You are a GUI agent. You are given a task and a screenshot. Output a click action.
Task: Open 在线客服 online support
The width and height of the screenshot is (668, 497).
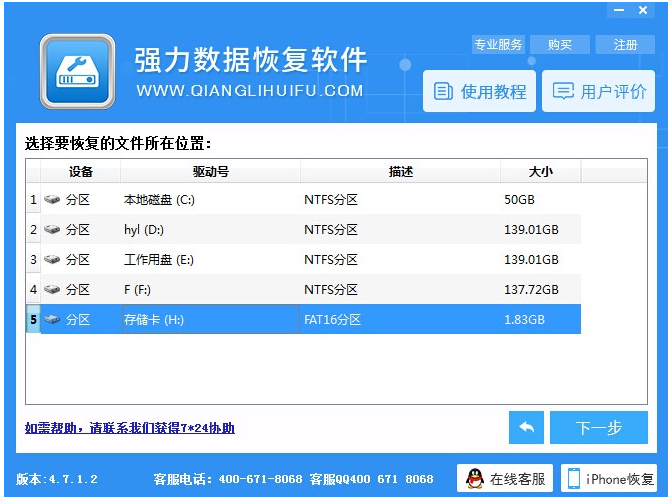point(505,479)
